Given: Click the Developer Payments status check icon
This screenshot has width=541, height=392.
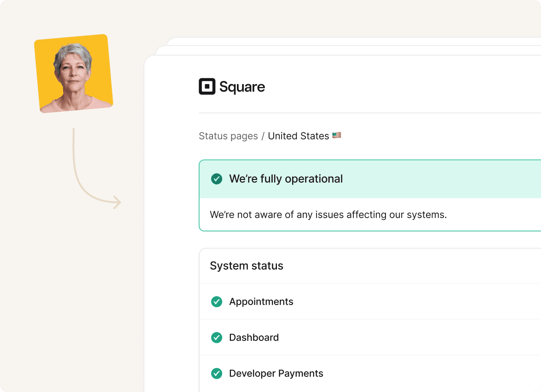Looking at the screenshot, I should pos(217,374).
